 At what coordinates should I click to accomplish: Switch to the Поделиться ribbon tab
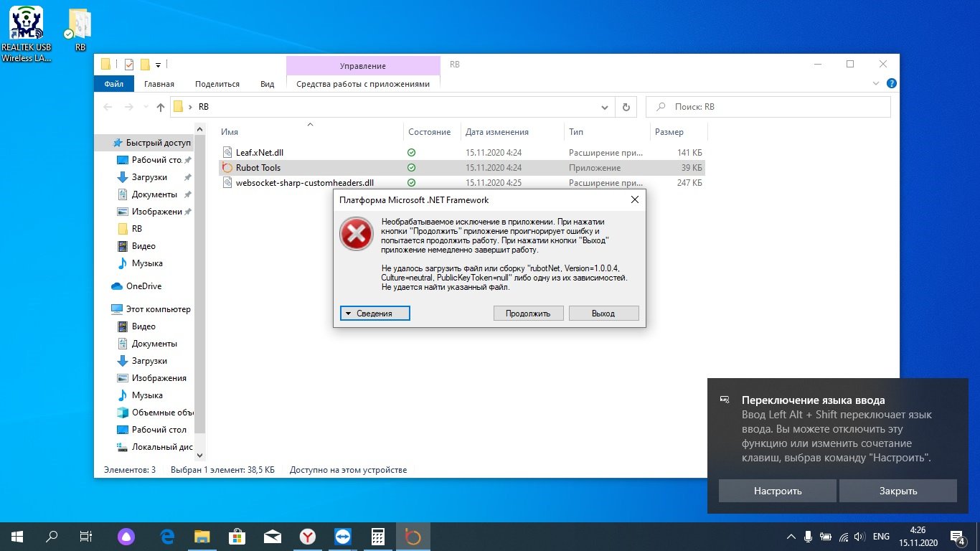tap(217, 84)
